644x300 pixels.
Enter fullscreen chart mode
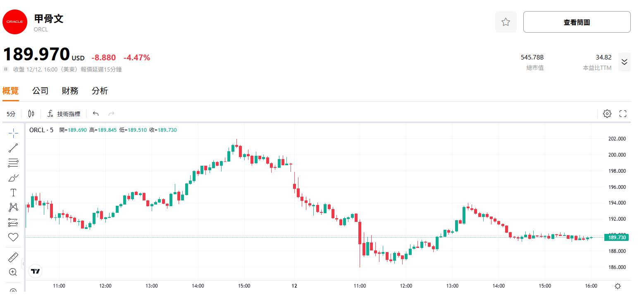click(x=623, y=114)
